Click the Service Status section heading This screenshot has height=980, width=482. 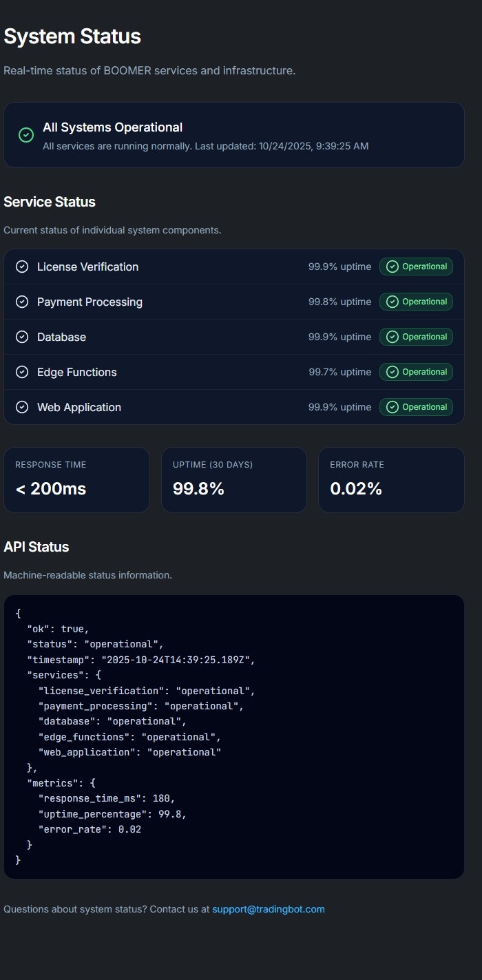pos(50,202)
